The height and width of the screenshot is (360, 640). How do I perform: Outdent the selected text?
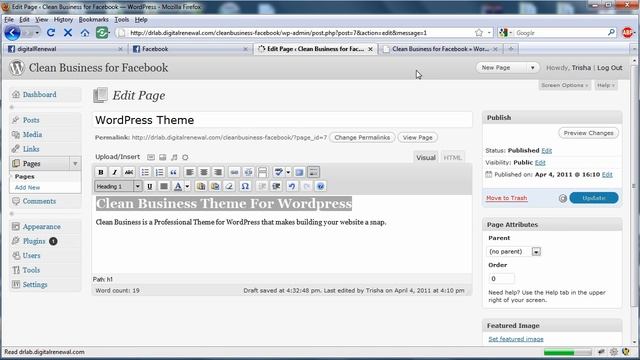pyautogui.click(x=262, y=187)
